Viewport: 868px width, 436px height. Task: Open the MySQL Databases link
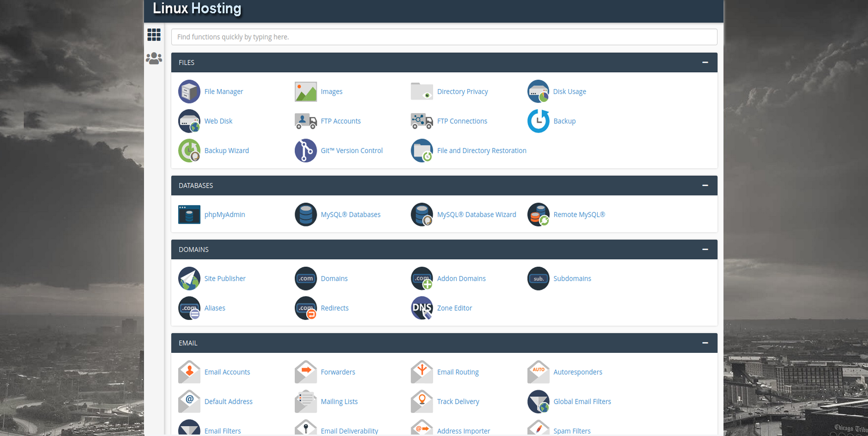(x=351, y=214)
